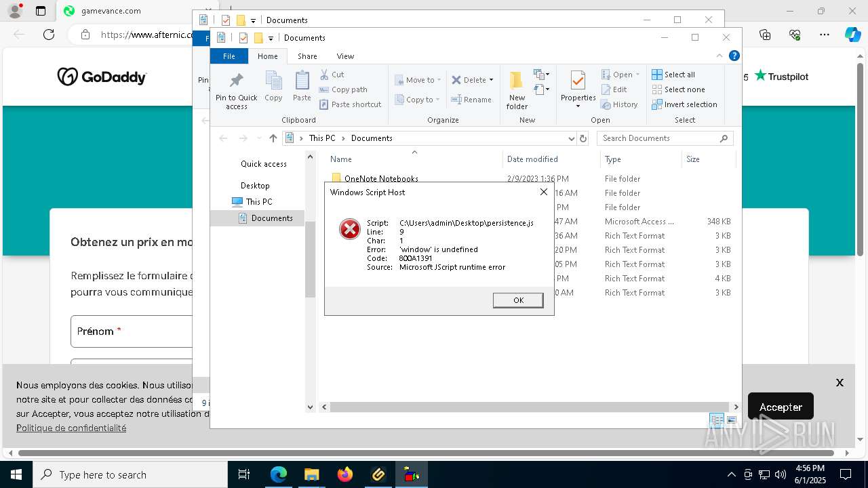Expand the Delete dropdown arrow

tap(491, 80)
